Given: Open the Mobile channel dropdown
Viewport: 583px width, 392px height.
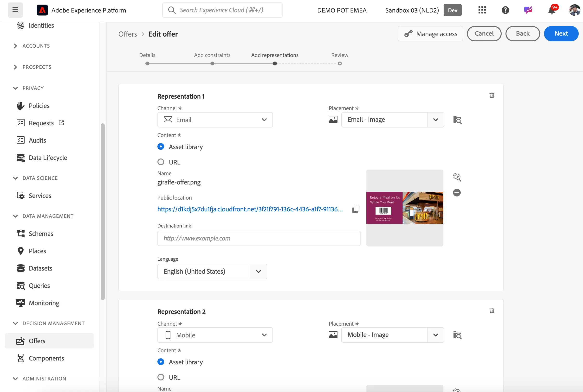Looking at the screenshot, I should [215, 335].
